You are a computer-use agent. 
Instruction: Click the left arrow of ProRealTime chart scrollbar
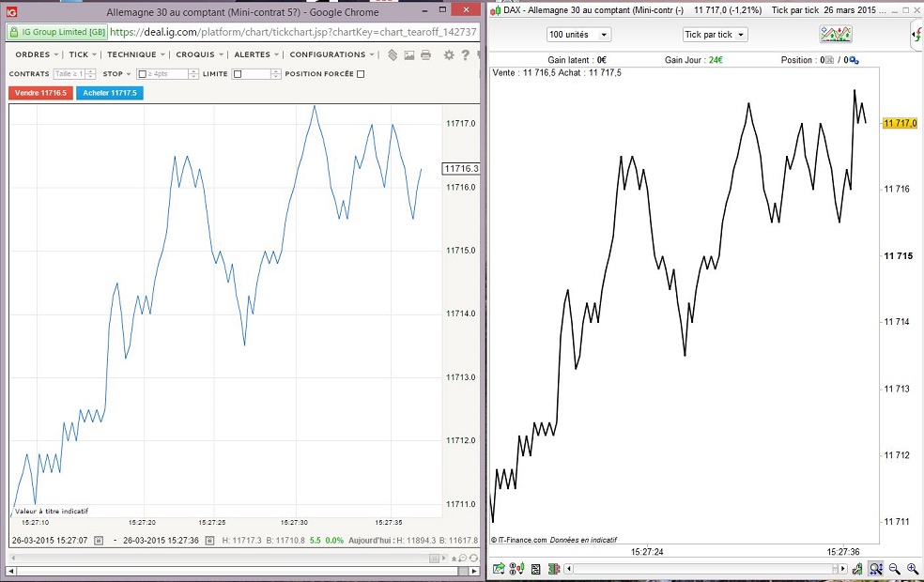(569, 569)
